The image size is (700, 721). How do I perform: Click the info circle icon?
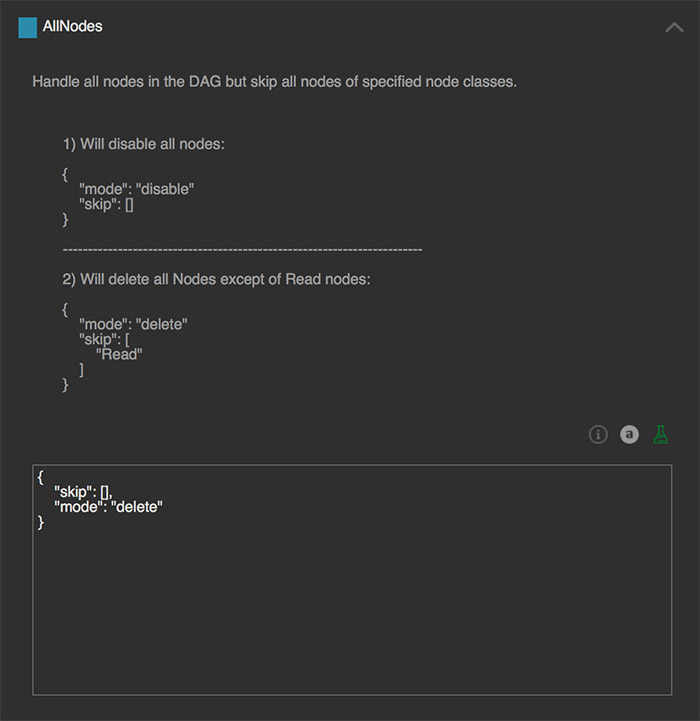[x=598, y=434]
